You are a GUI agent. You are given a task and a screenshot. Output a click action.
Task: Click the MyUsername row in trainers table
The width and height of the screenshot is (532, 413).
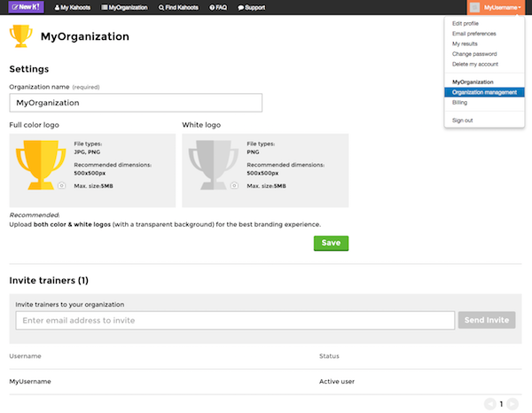click(x=265, y=381)
